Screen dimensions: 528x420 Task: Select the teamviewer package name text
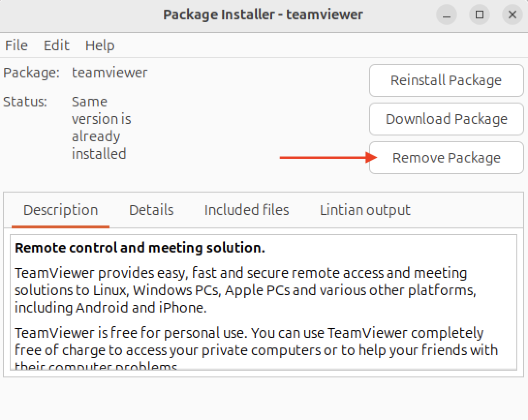point(109,72)
